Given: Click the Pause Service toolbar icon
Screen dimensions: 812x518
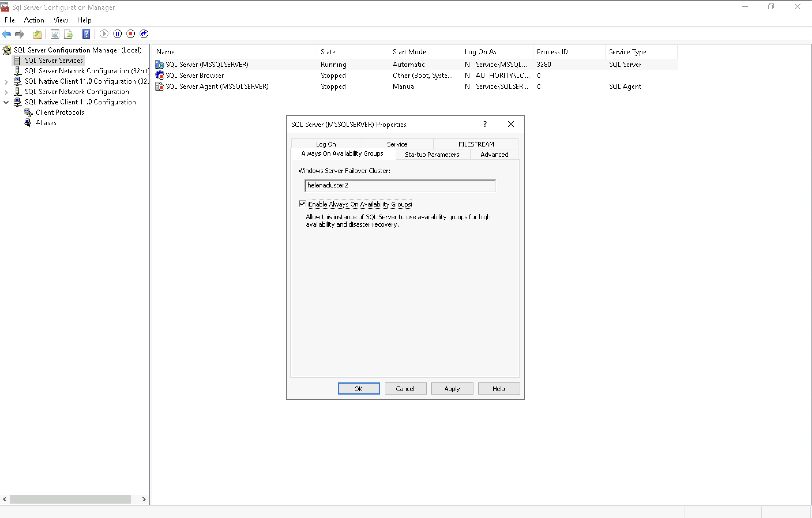Looking at the screenshot, I should tap(117, 34).
